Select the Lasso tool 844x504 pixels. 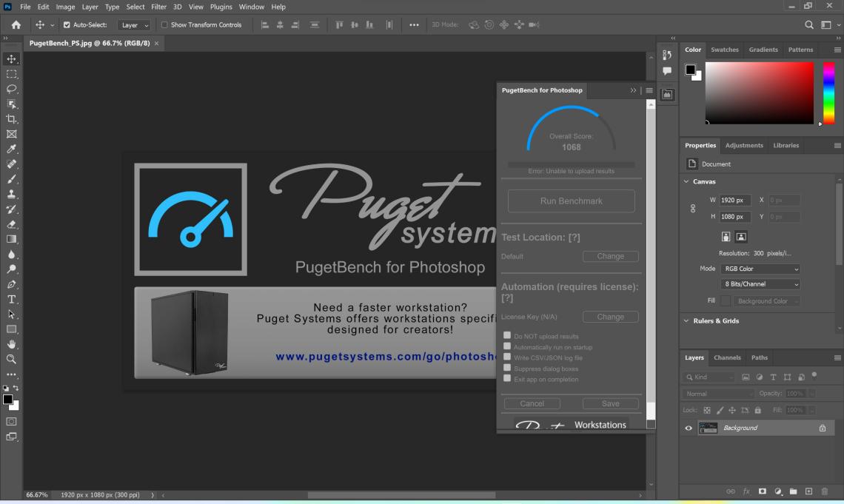coord(11,89)
